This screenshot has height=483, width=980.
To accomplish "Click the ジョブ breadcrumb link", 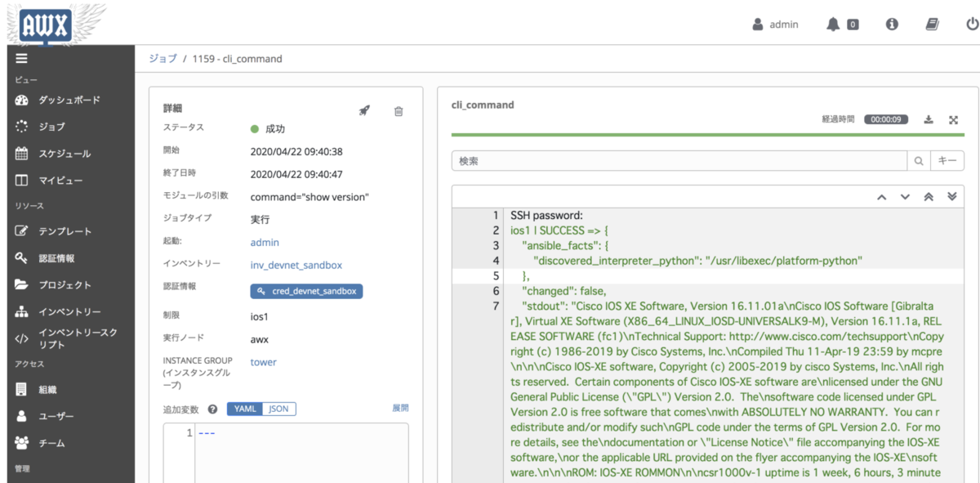I will (x=163, y=59).
